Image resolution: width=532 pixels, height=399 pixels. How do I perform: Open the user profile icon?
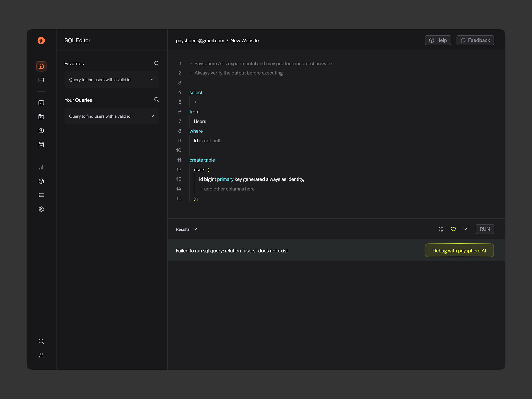41,355
